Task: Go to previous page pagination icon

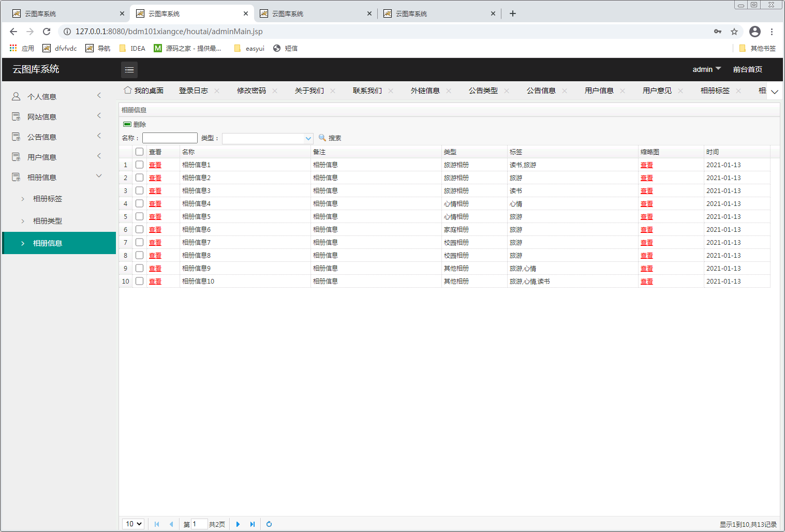Action: pos(171,524)
